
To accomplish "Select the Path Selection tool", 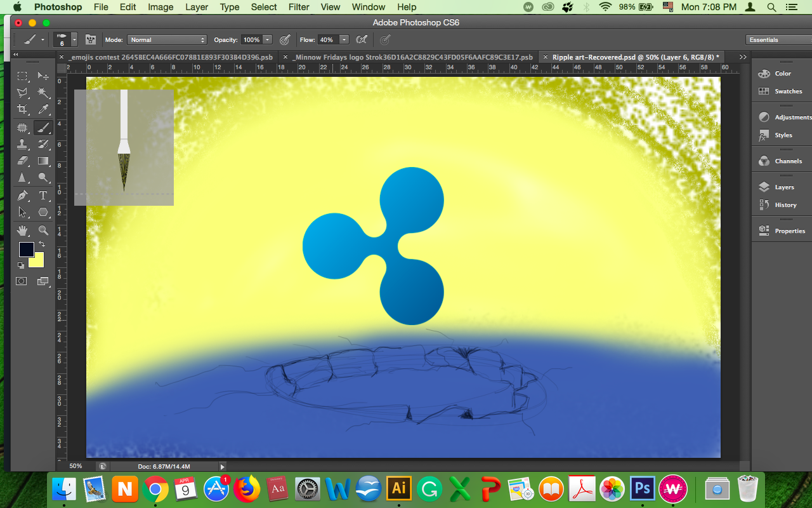I will [22, 212].
